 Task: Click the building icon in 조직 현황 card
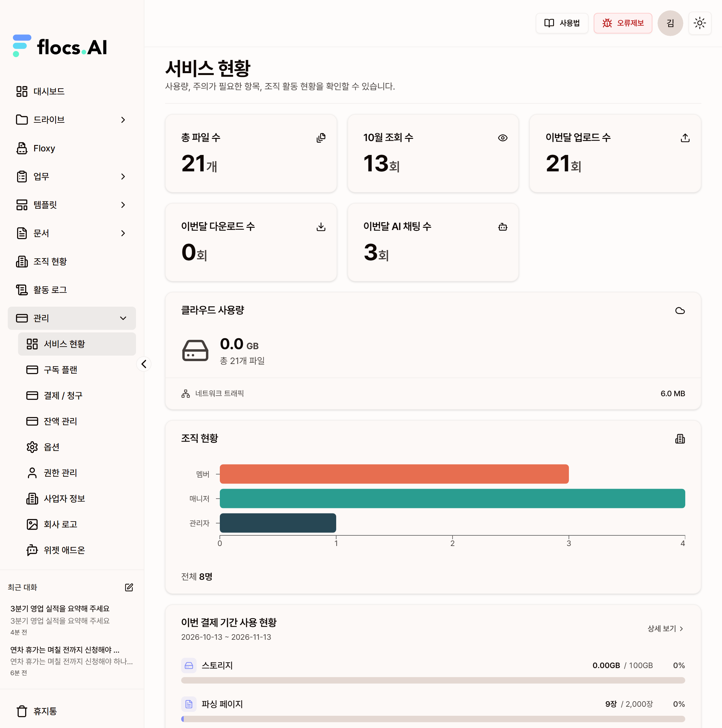[680, 439]
